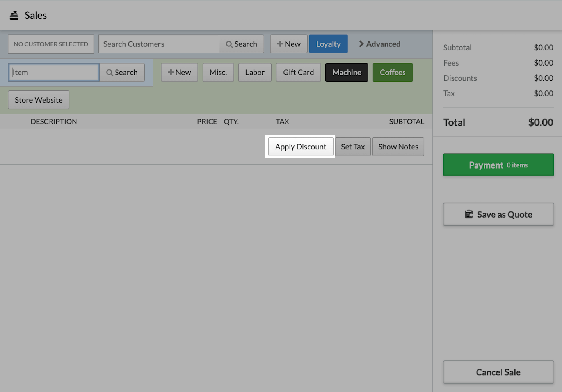Click the Set Tax button

click(x=352, y=147)
